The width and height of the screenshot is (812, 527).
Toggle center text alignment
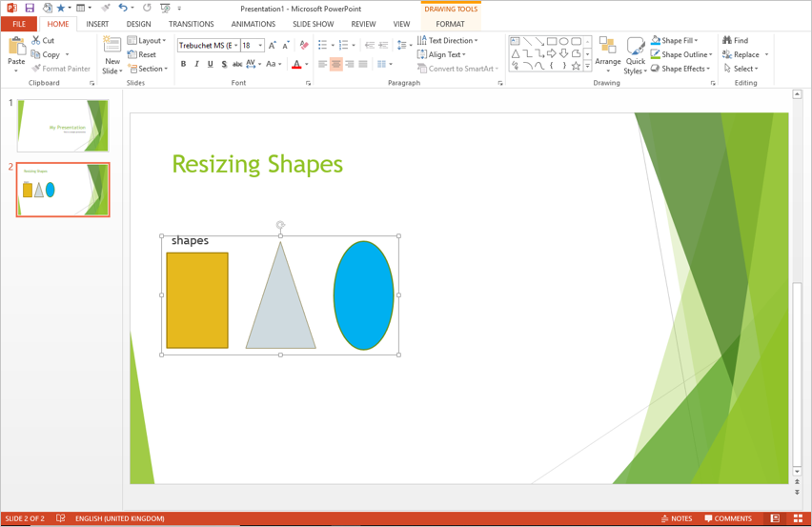click(x=335, y=65)
